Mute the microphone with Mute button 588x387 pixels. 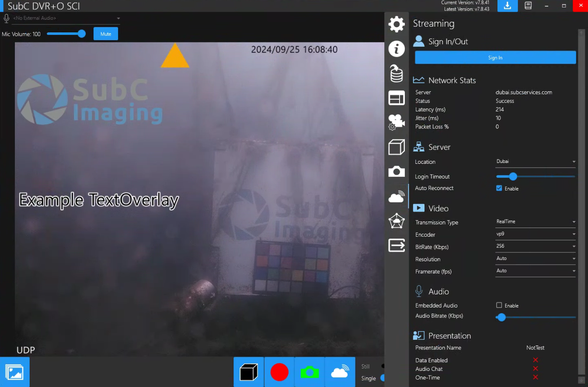(x=106, y=34)
